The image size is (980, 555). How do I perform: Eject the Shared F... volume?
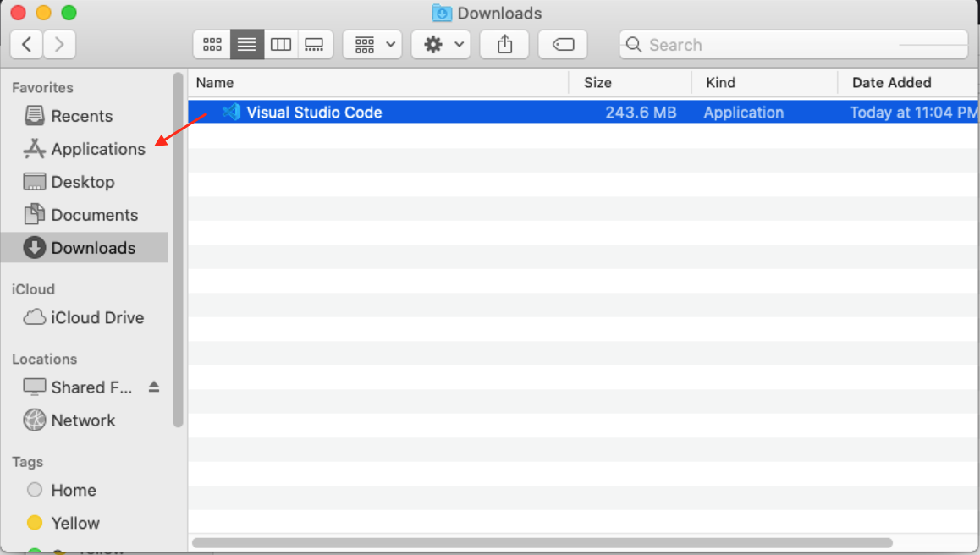coord(154,387)
